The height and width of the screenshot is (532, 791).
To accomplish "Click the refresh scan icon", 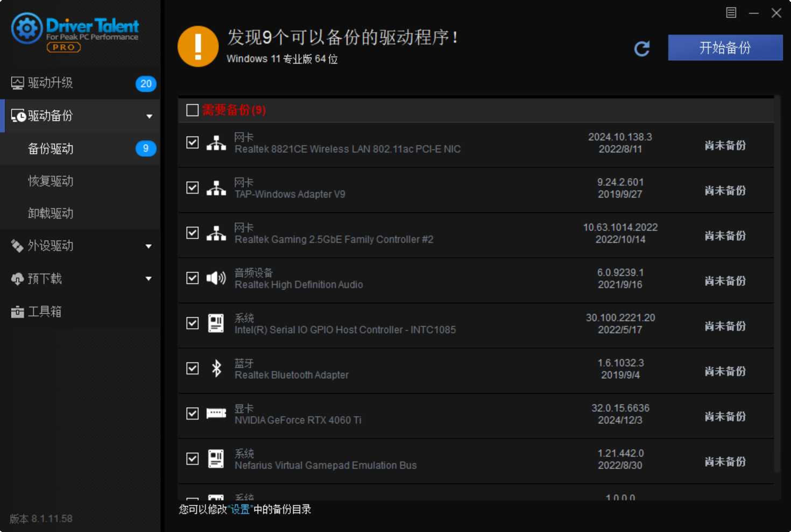I will point(642,49).
